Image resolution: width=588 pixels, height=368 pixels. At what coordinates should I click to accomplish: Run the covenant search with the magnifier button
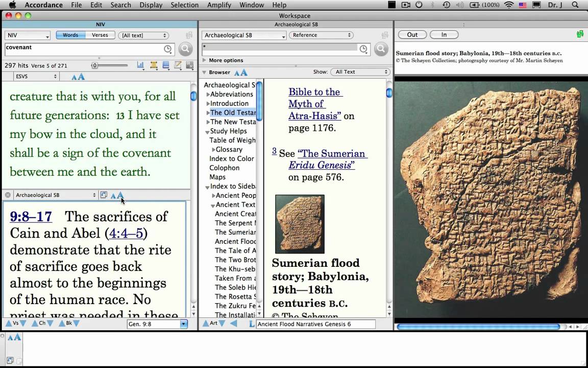point(185,49)
